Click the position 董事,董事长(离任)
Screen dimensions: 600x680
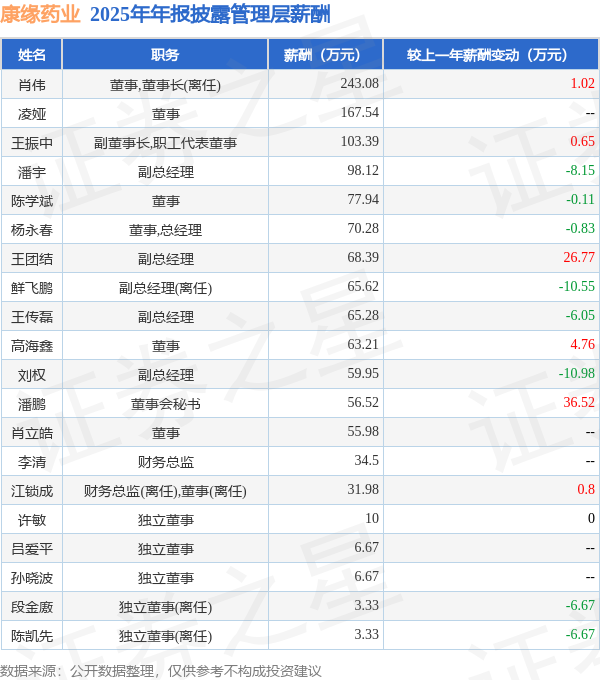(165, 85)
